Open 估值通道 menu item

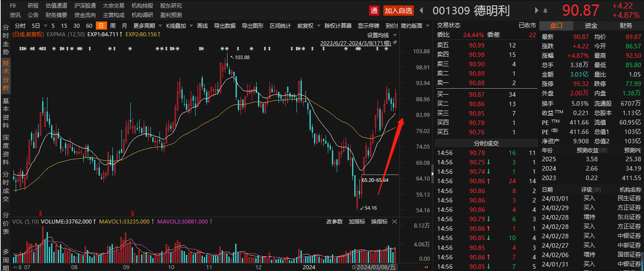click(x=56, y=6)
